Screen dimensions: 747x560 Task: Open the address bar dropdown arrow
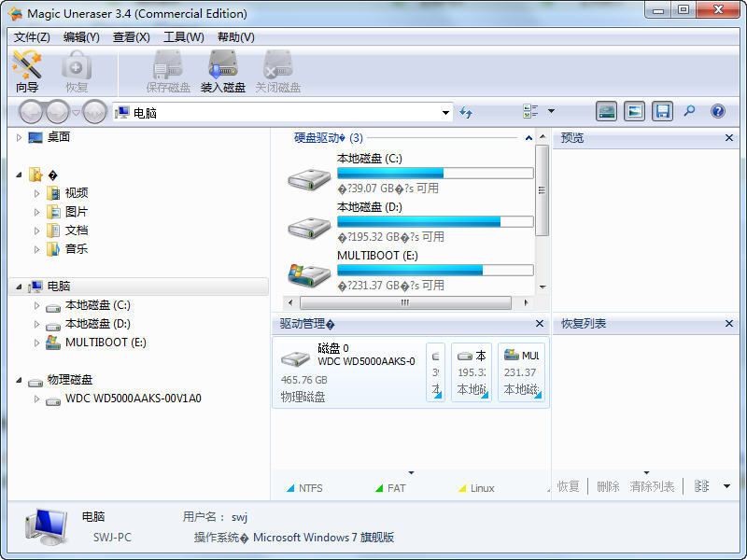pyautogui.click(x=445, y=111)
